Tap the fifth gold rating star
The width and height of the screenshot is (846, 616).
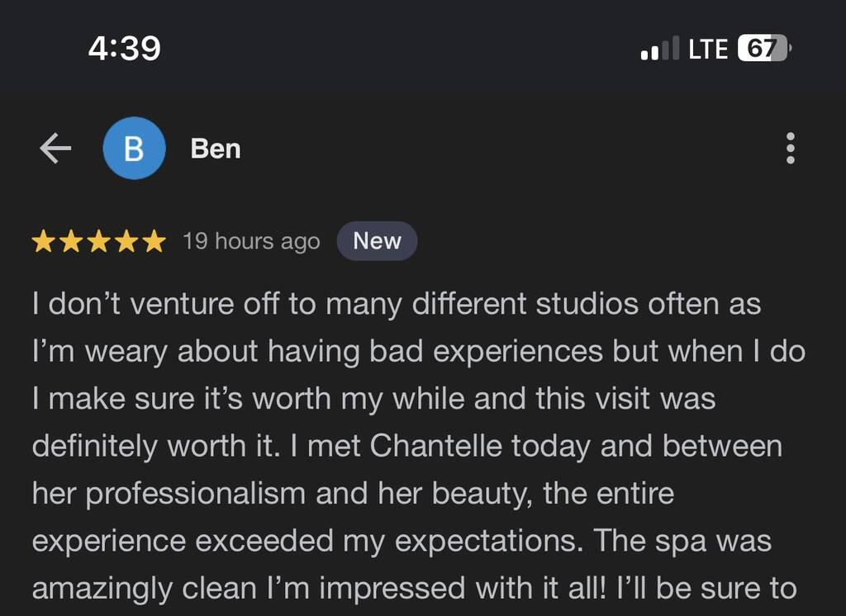[x=154, y=241]
